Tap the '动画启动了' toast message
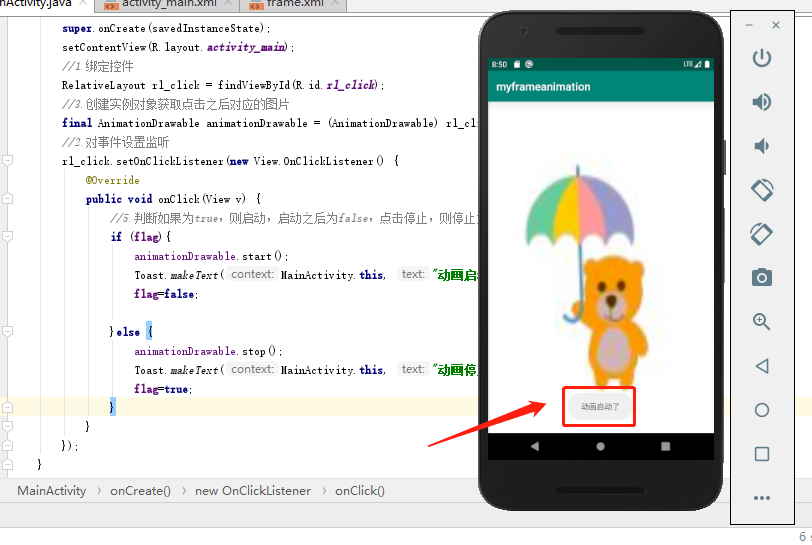812x545 pixels. [x=600, y=407]
